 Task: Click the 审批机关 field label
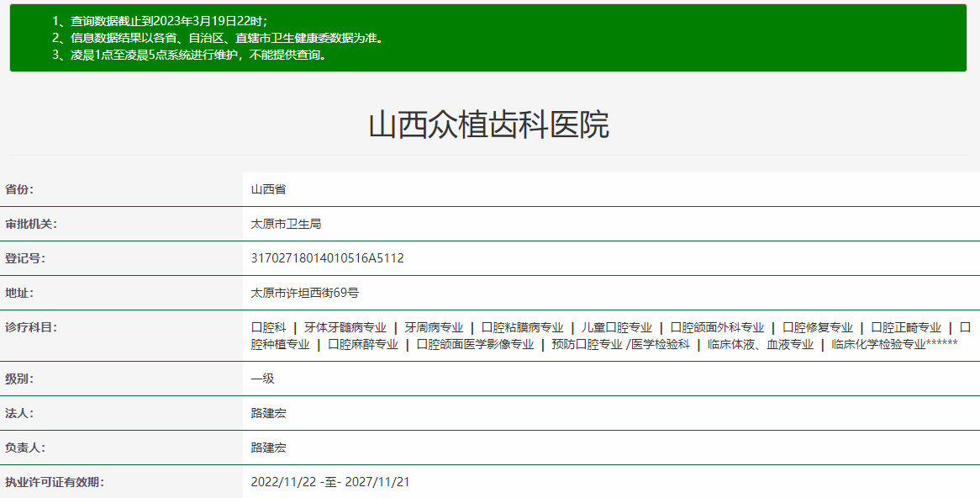[31, 224]
